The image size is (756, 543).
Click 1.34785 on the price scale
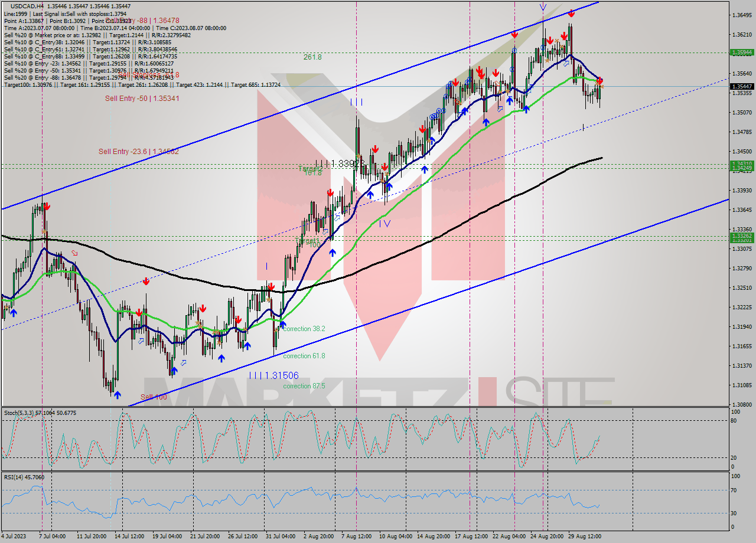tap(743, 132)
